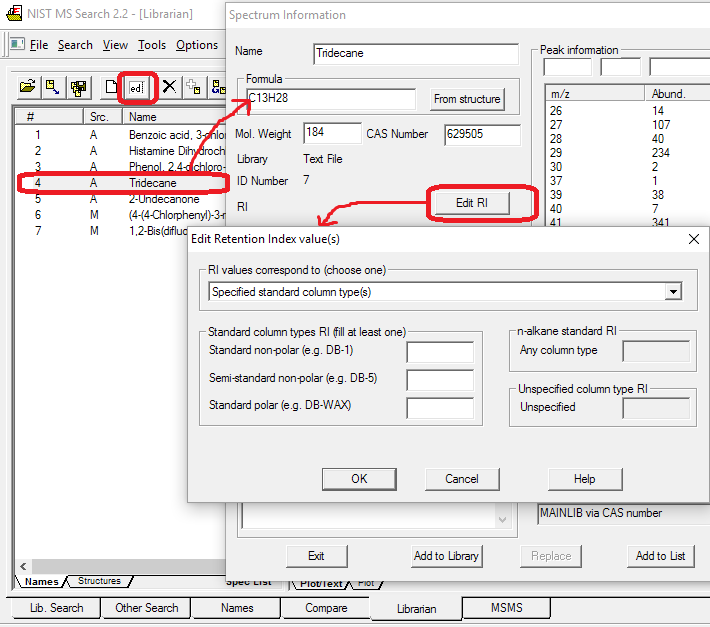Click the MAINLIB via CAS number field

[624, 513]
